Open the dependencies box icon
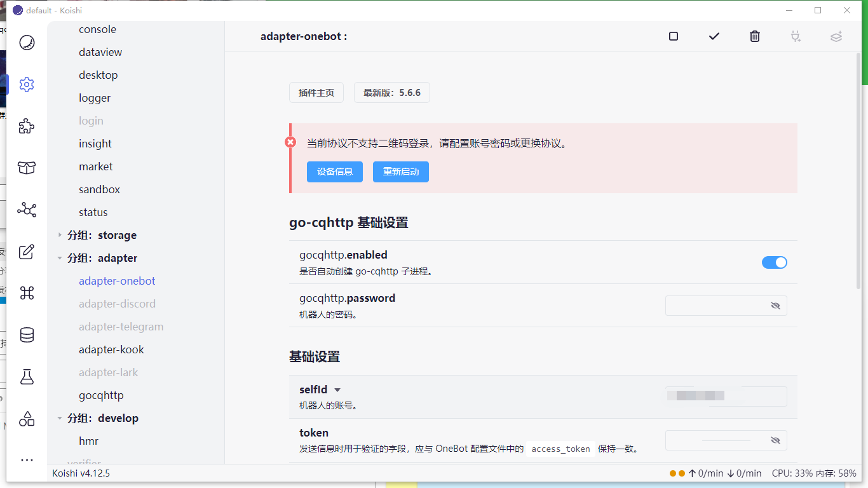 pyautogui.click(x=27, y=168)
